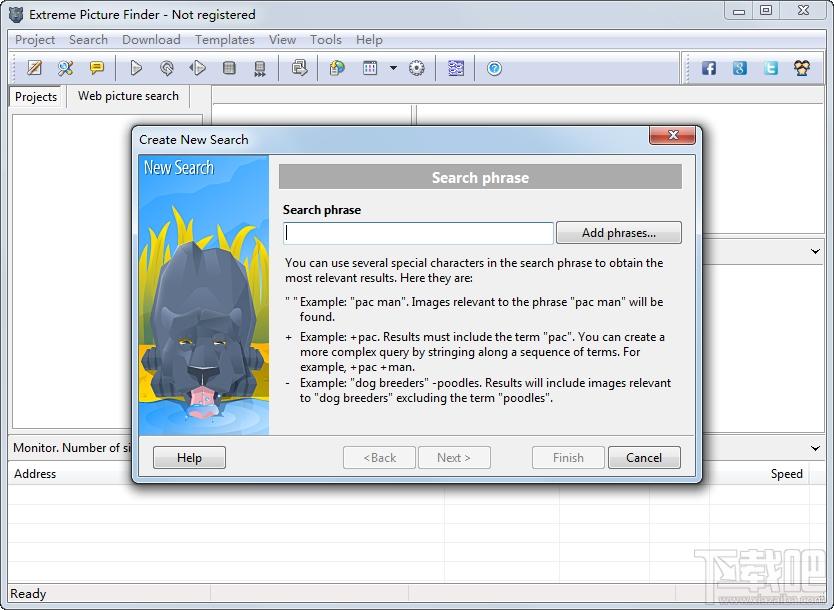Viewport: 834px width, 610px height.
Task: Click the stop square toolbar icon
Action: pos(229,68)
